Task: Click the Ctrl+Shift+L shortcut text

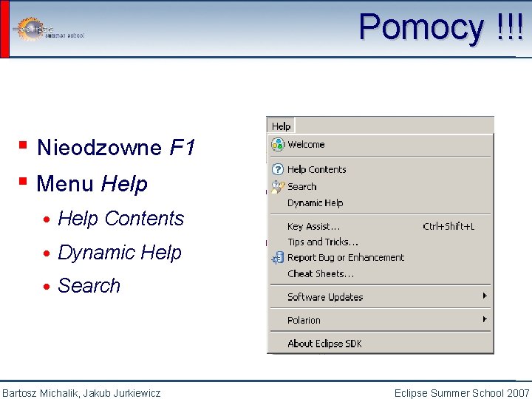Action: [449, 226]
